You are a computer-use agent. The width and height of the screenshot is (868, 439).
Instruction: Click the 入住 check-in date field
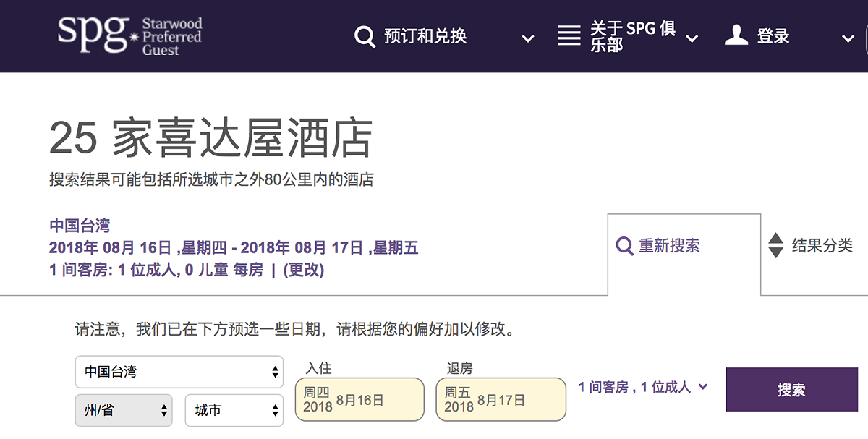point(359,399)
